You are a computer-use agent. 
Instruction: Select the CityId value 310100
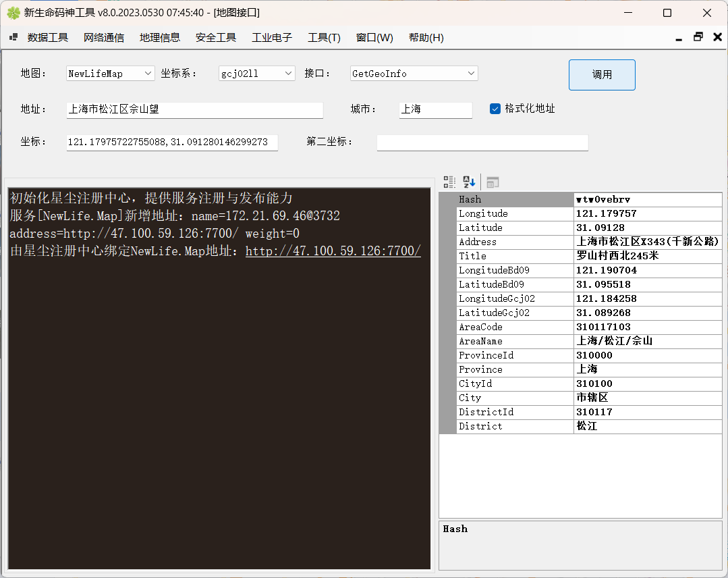pos(594,384)
